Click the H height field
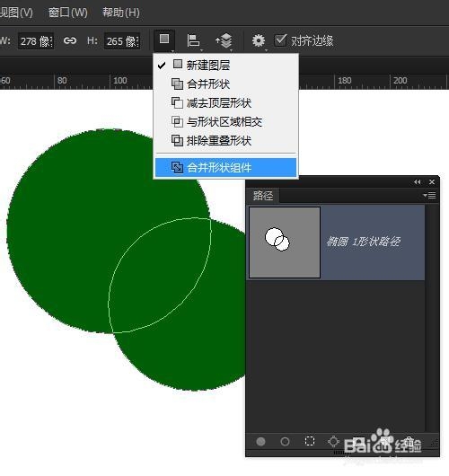 pos(122,41)
